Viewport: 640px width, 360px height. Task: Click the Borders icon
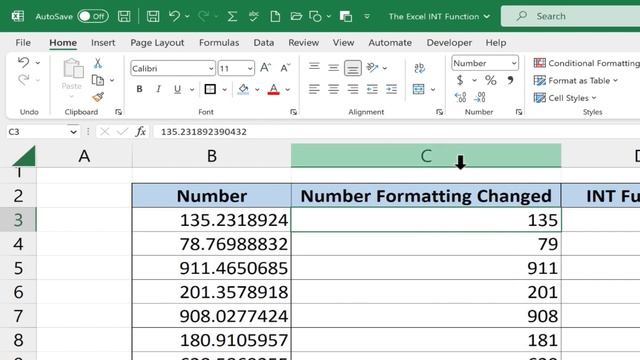[210, 89]
